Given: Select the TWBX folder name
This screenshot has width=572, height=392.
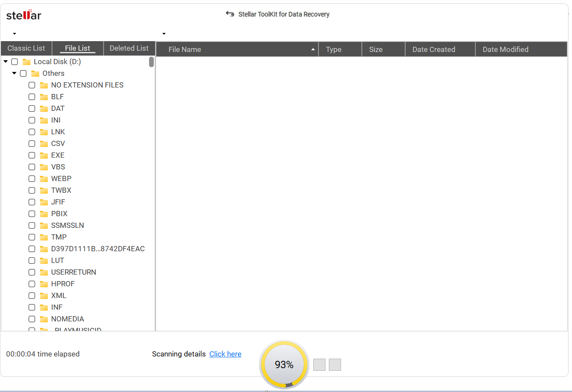Looking at the screenshot, I should pyautogui.click(x=61, y=191).
